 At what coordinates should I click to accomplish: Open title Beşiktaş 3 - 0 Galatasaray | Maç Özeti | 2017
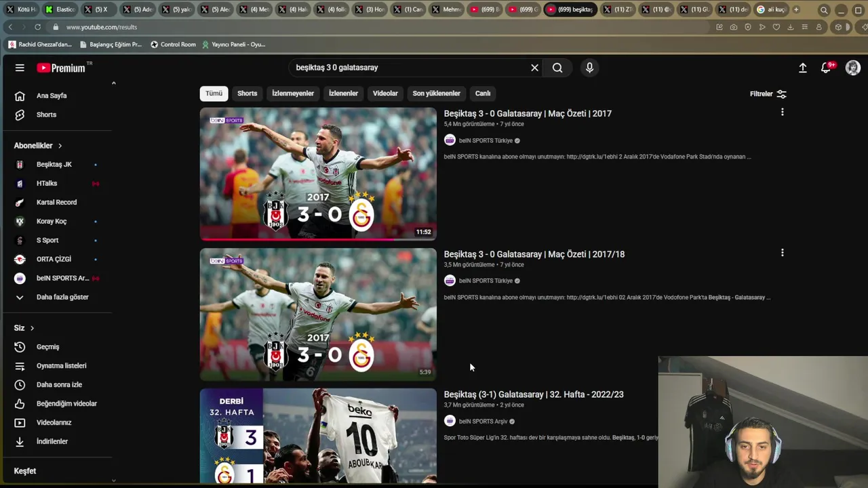click(528, 114)
